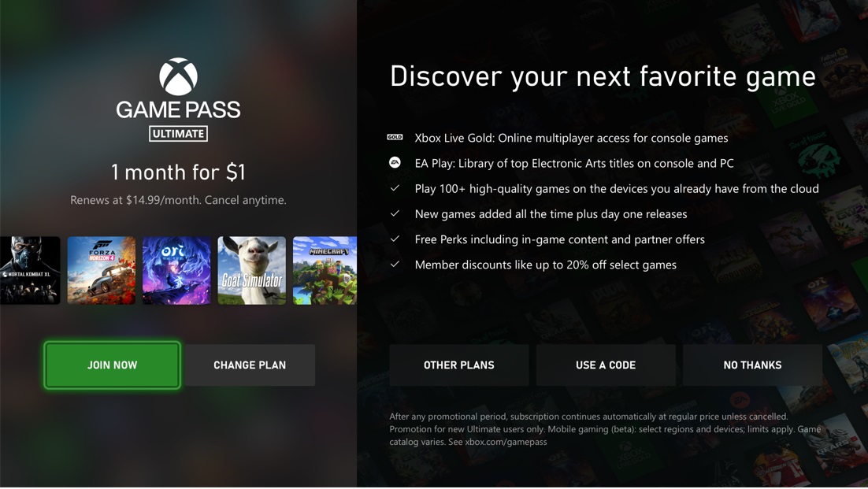
Task: Click the 1 month for $1 offer text
Action: [178, 172]
